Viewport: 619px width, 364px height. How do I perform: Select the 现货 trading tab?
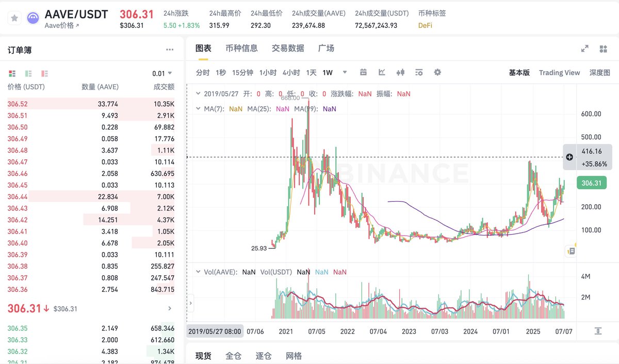203,356
